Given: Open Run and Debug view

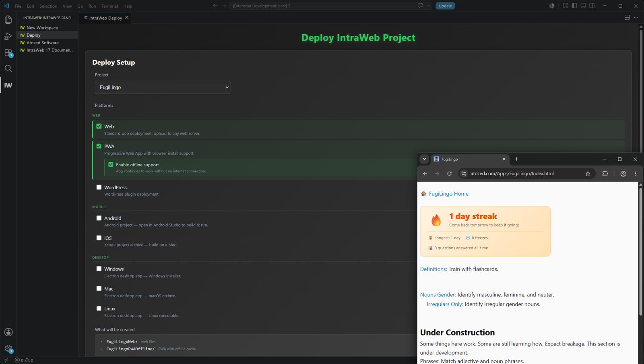Looking at the screenshot, I should pos(8,36).
